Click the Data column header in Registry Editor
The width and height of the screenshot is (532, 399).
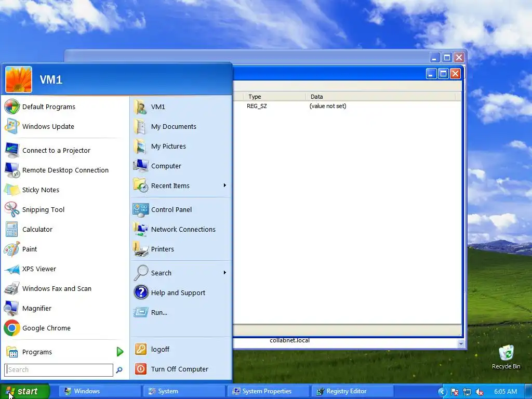click(x=380, y=97)
